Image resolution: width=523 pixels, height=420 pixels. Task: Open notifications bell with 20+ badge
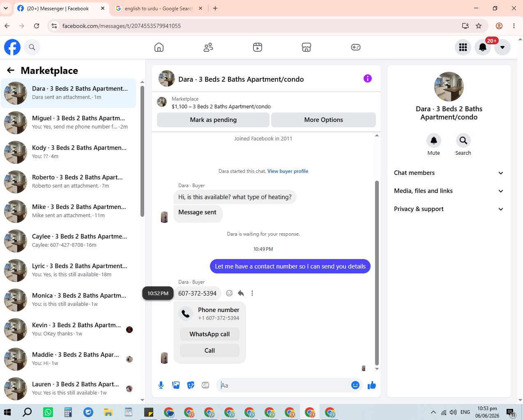tap(483, 47)
